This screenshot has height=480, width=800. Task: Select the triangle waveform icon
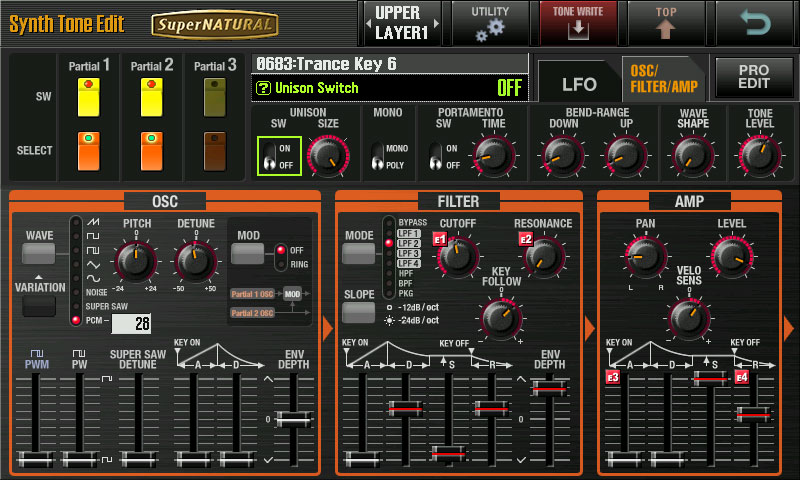tap(93, 264)
